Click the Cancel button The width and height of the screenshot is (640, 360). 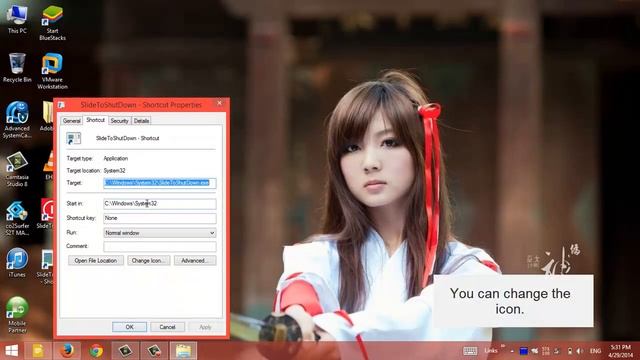point(167,327)
